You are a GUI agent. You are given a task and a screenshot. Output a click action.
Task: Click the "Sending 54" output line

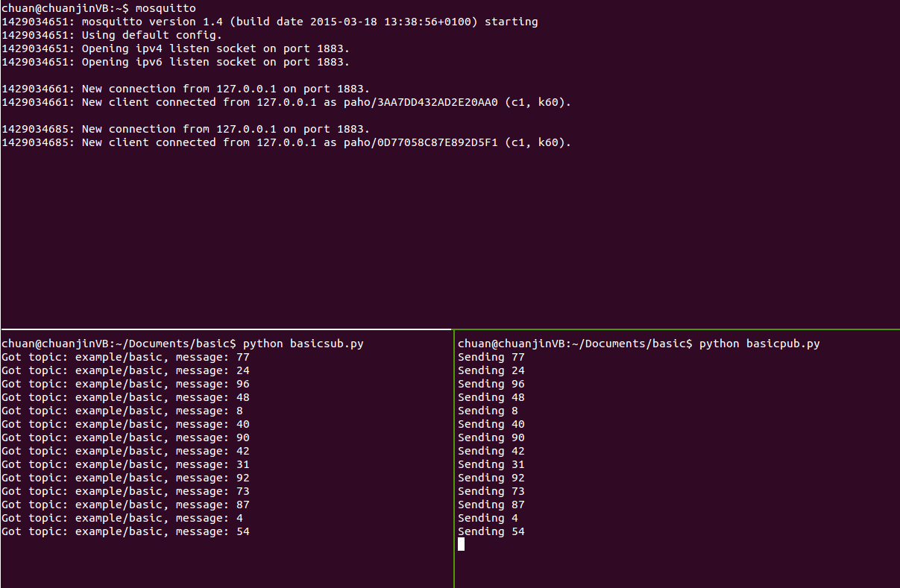point(491,531)
